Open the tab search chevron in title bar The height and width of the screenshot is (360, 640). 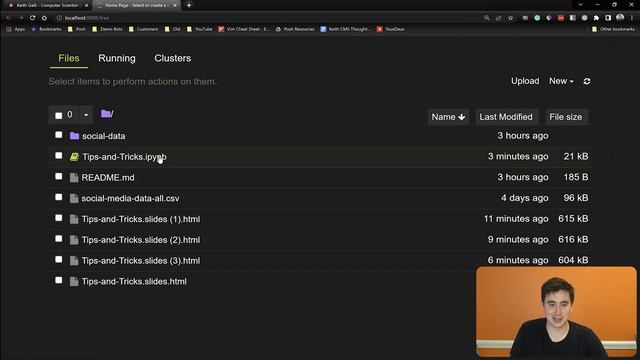(x=580, y=5)
